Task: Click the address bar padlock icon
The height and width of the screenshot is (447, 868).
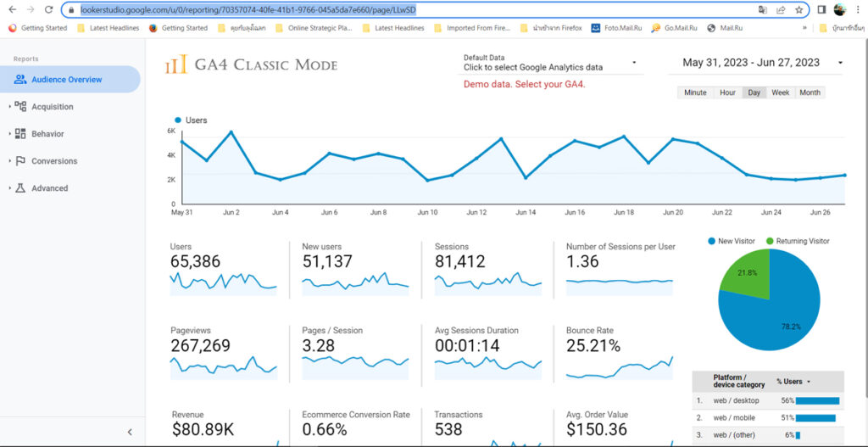Action: pyautogui.click(x=71, y=10)
